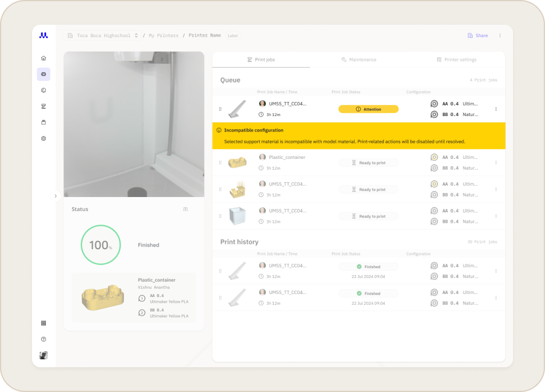This screenshot has width=545, height=392.
Task: Open the Materials hexagon icon in sidebar
Action: (43, 90)
